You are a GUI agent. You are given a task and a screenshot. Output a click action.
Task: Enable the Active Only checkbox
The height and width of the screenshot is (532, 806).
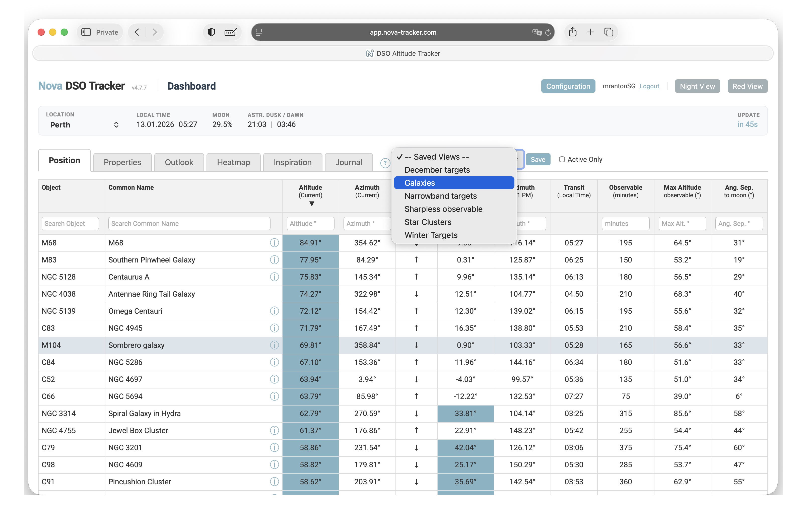562,159
